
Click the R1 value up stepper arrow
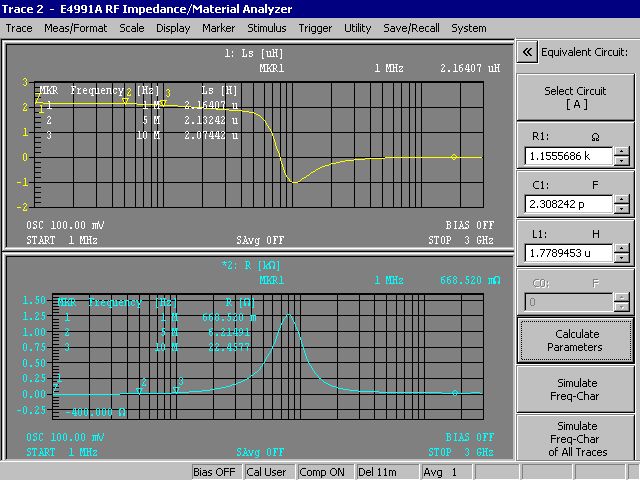(622, 152)
